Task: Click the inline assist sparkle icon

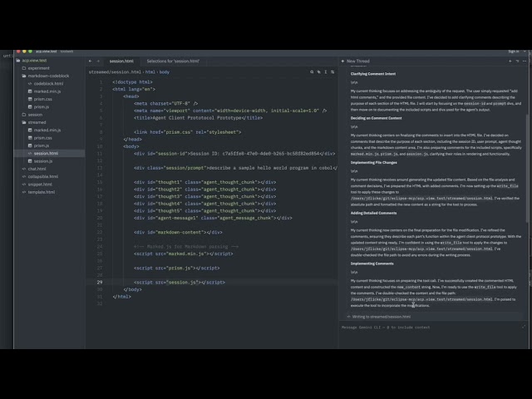Action: click(x=318, y=72)
